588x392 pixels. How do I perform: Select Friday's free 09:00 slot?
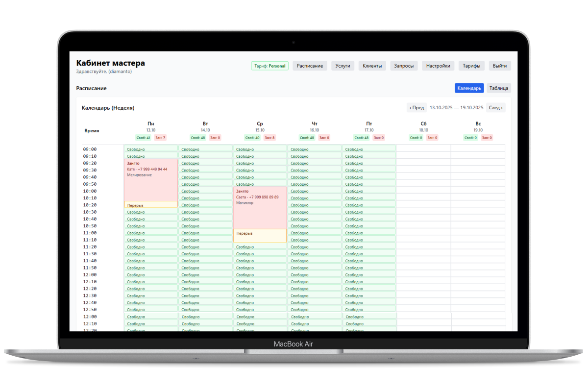(368, 149)
